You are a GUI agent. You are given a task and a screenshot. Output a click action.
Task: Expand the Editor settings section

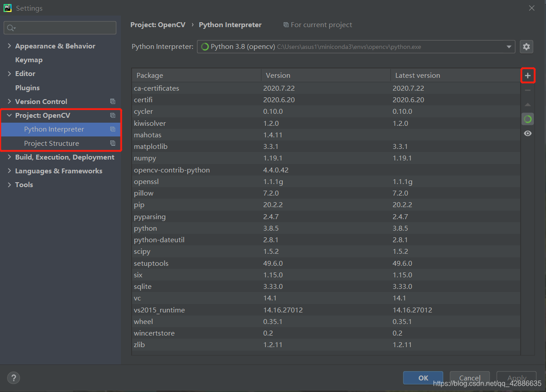(x=9, y=74)
